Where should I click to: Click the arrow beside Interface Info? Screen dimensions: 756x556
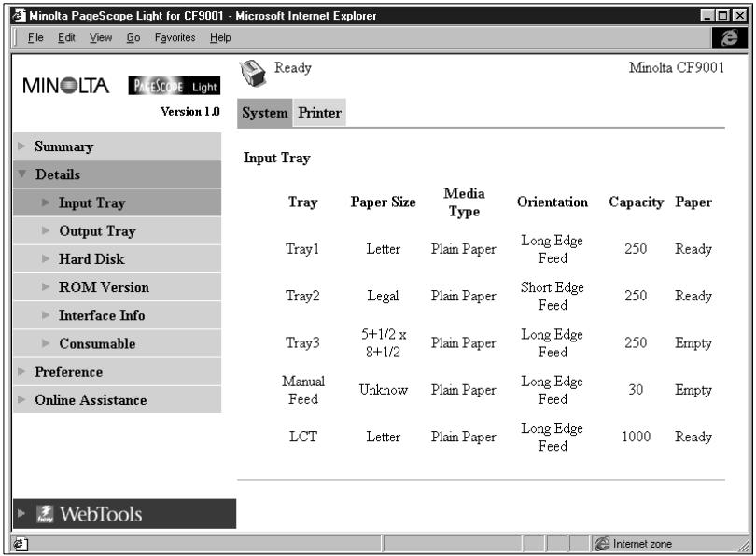click(46, 315)
